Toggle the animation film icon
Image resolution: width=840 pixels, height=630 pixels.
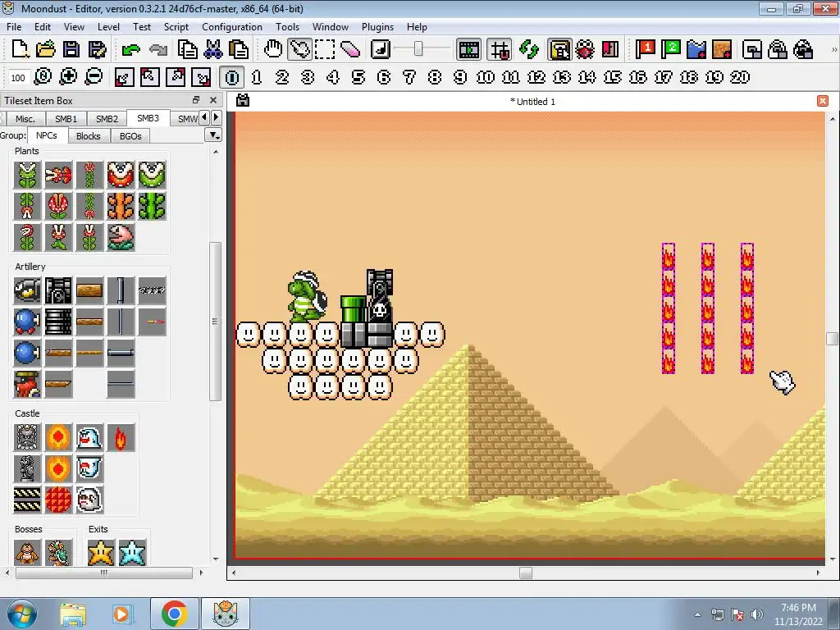click(x=468, y=49)
